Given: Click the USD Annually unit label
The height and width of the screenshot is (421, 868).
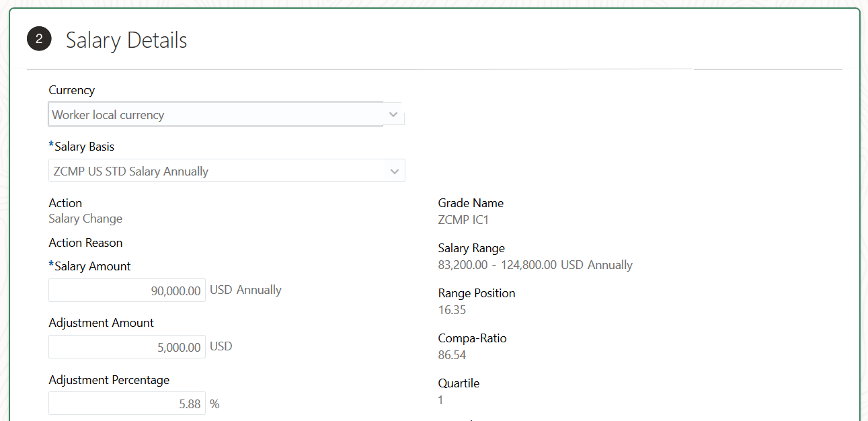Looking at the screenshot, I should point(245,290).
